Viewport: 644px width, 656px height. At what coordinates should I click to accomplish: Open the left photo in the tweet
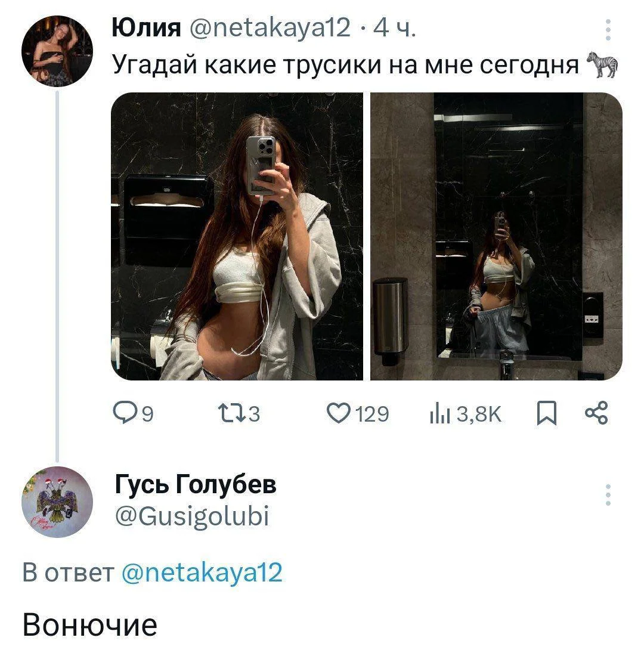pyautogui.click(x=237, y=236)
